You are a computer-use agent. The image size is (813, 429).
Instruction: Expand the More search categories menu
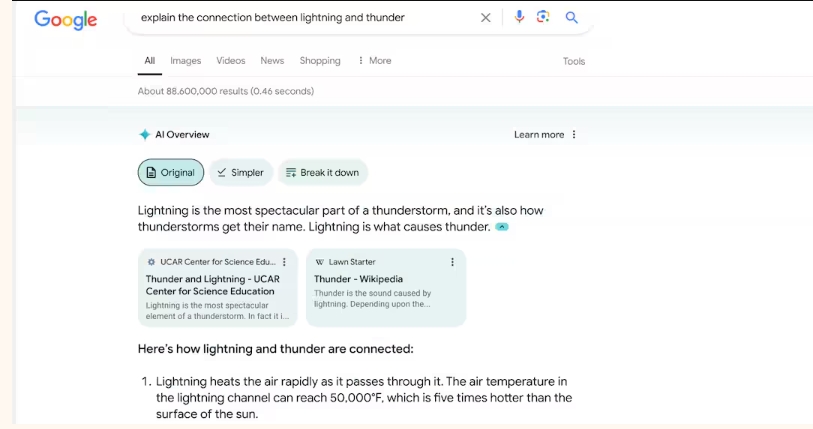[x=375, y=61]
